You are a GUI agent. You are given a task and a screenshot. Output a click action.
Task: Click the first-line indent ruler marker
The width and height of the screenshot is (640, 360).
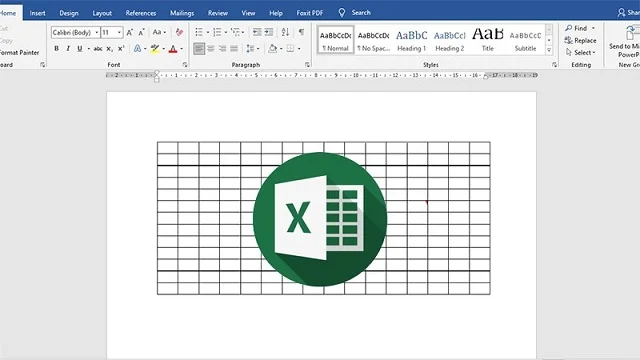pyautogui.click(x=157, y=73)
